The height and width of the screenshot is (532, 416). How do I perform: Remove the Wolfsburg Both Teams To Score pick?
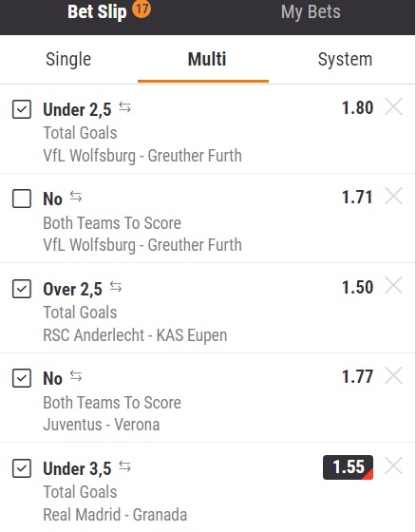tap(393, 196)
